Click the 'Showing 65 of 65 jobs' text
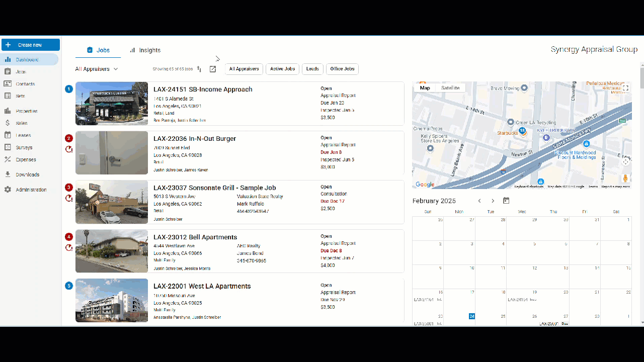Screen dimensions: 644x362 [173, 69]
